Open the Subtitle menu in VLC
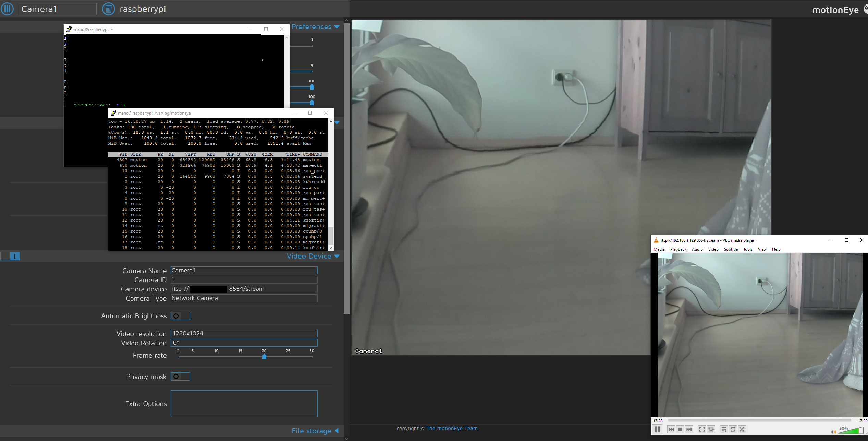 (731, 249)
